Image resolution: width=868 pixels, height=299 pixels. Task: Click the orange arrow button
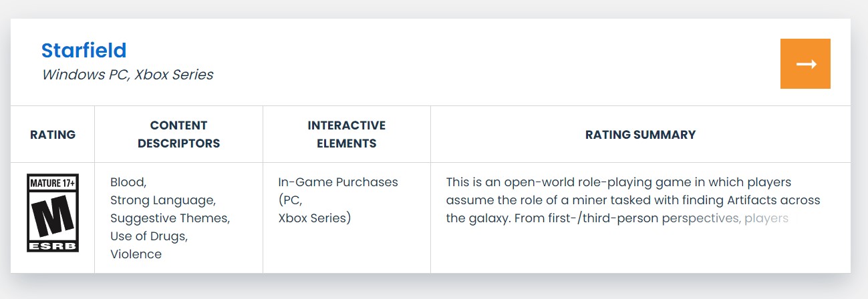805,64
